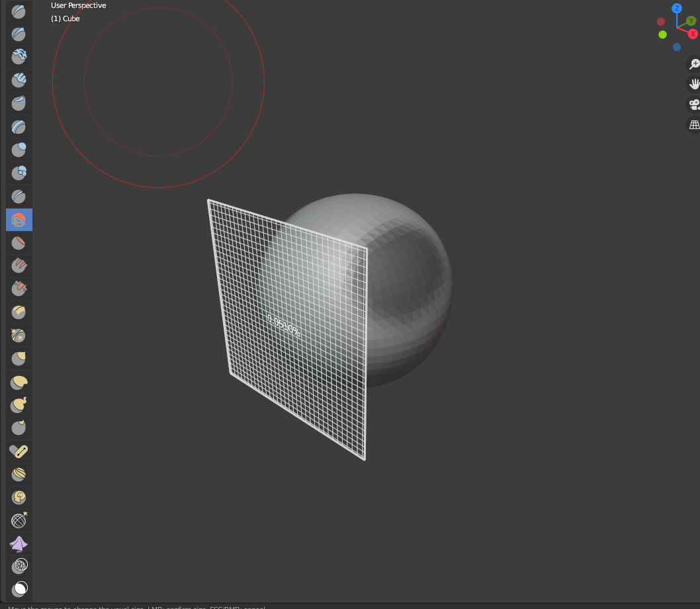700x609 pixels.
Task: Select the Flatten brush
Action: [19, 243]
